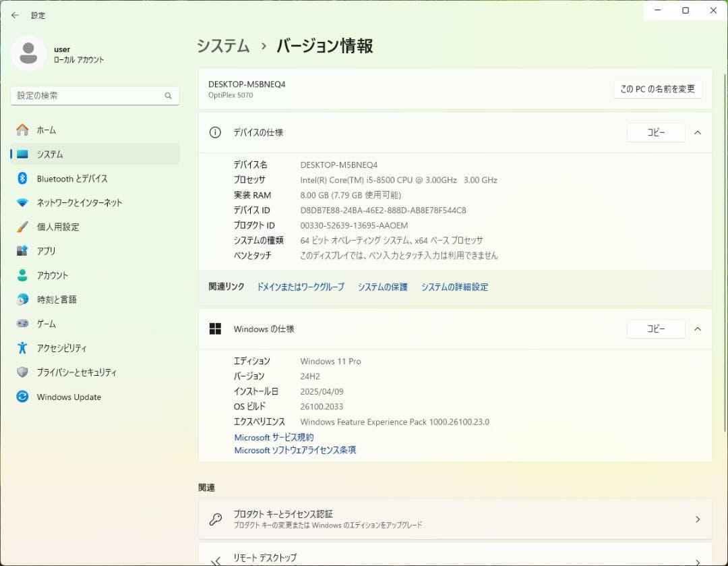Go to 個人用設定 page
Image resolution: width=728 pixels, height=566 pixels.
[x=95, y=227]
